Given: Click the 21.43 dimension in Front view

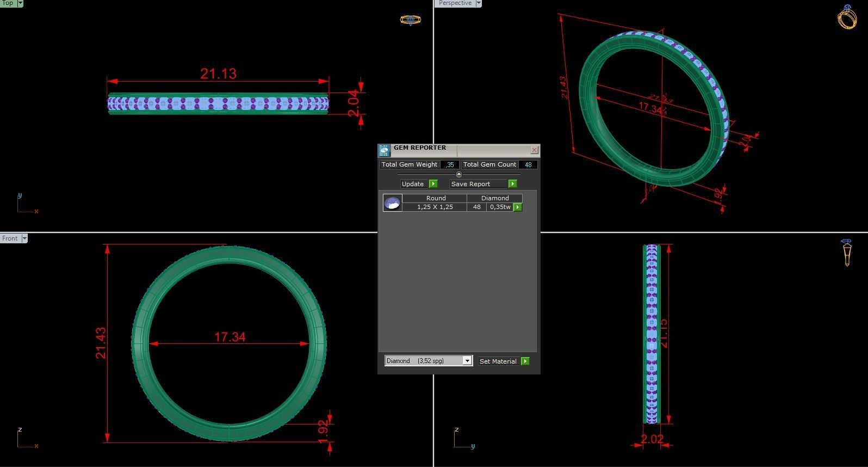Looking at the screenshot, I should click(101, 343).
